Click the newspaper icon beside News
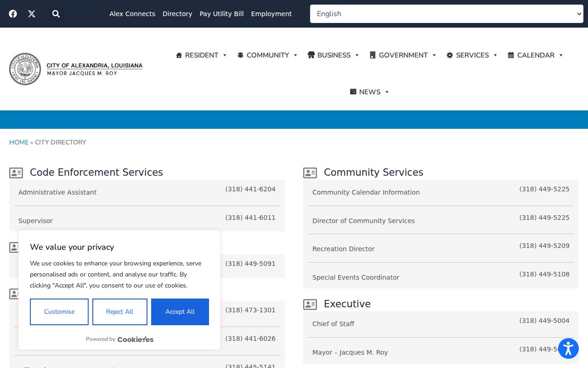 (353, 92)
